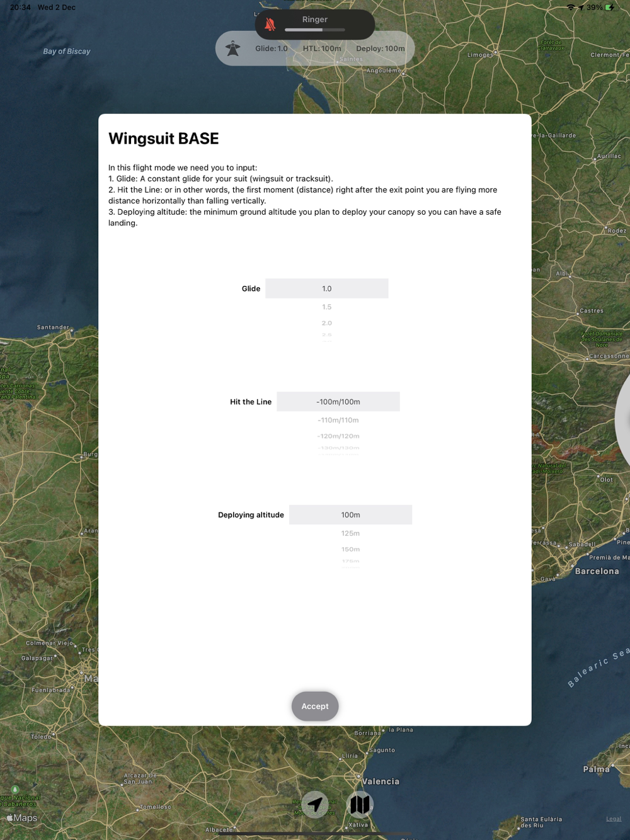Tap the location arrow tracking button

click(315, 804)
